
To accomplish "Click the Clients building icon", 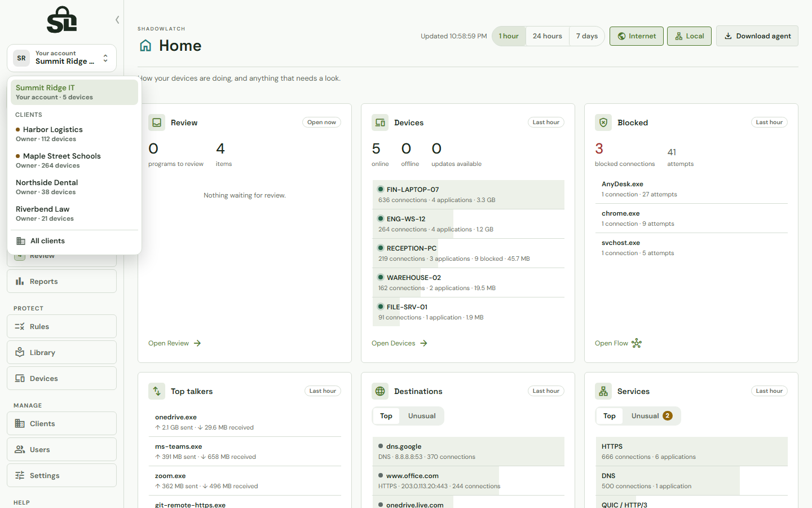I will point(20,423).
